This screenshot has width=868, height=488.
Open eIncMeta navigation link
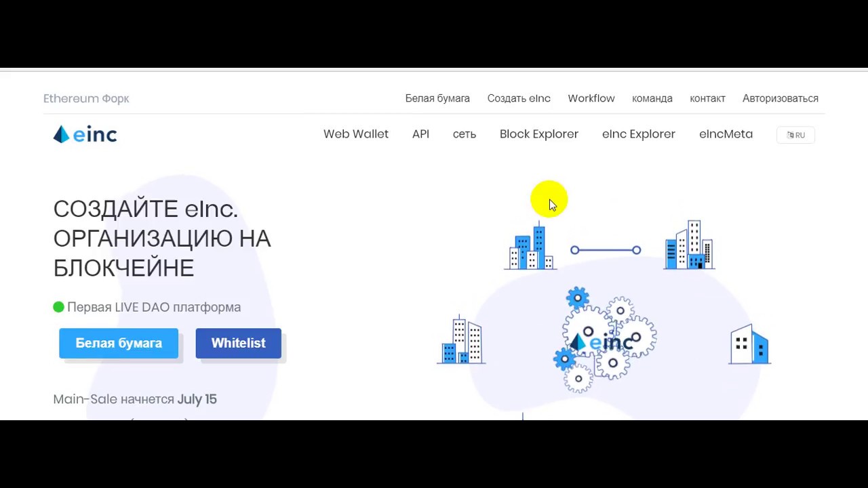point(726,134)
